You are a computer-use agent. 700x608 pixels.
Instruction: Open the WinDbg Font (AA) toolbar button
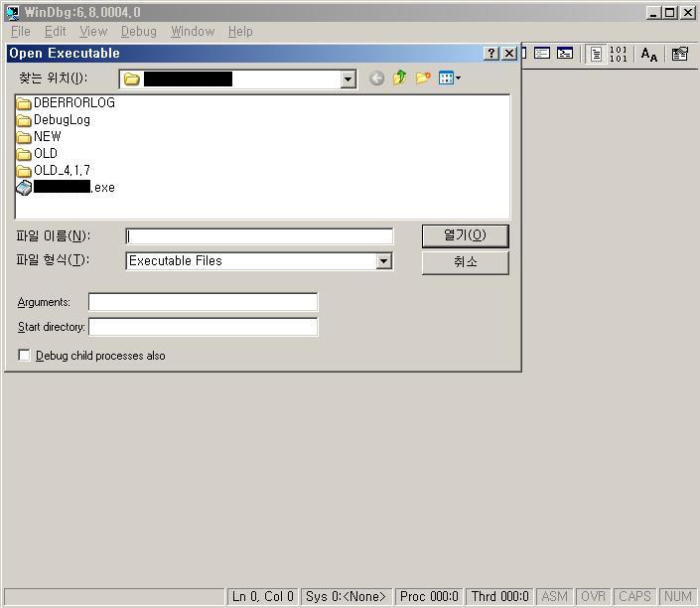pyautogui.click(x=648, y=55)
